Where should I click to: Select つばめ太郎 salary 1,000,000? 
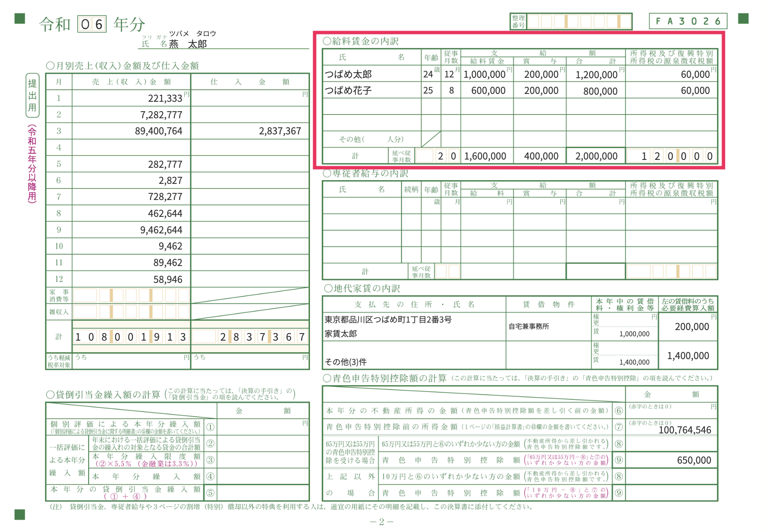point(484,75)
